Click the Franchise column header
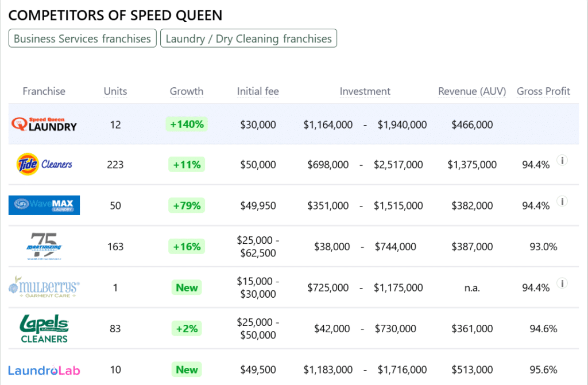The width and height of the screenshot is (588, 385). pos(44,91)
